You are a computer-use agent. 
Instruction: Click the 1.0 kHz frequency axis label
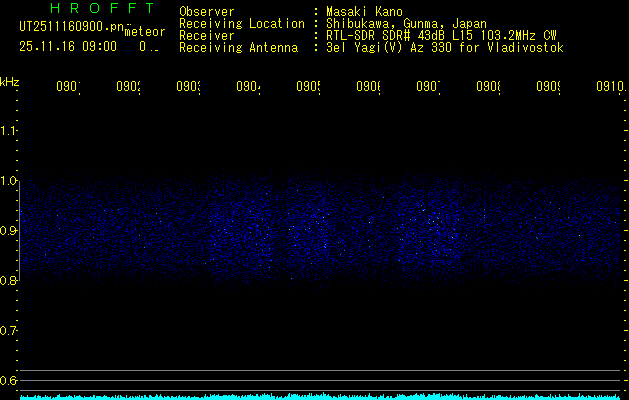coord(8,181)
